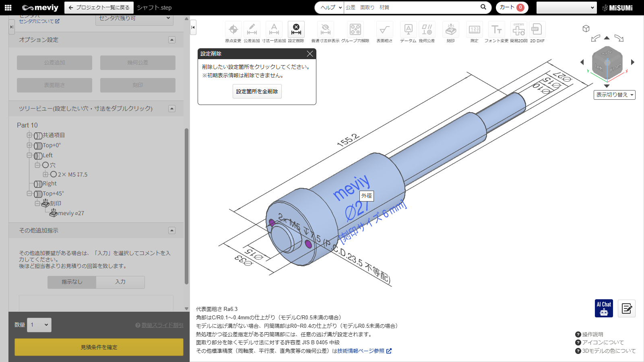Open the 表面粗さ surface roughness tool

click(384, 30)
